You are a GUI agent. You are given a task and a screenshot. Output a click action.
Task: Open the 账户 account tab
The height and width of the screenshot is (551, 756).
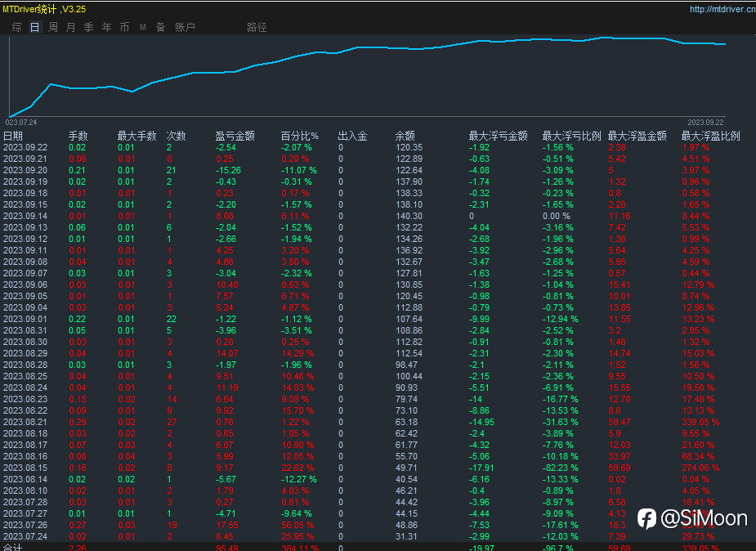pyautogui.click(x=185, y=27)
